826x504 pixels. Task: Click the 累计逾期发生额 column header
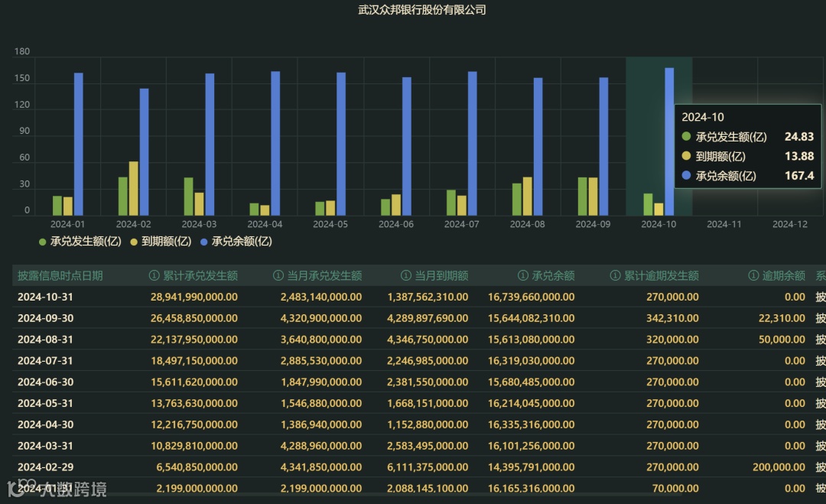pos(662,275)
